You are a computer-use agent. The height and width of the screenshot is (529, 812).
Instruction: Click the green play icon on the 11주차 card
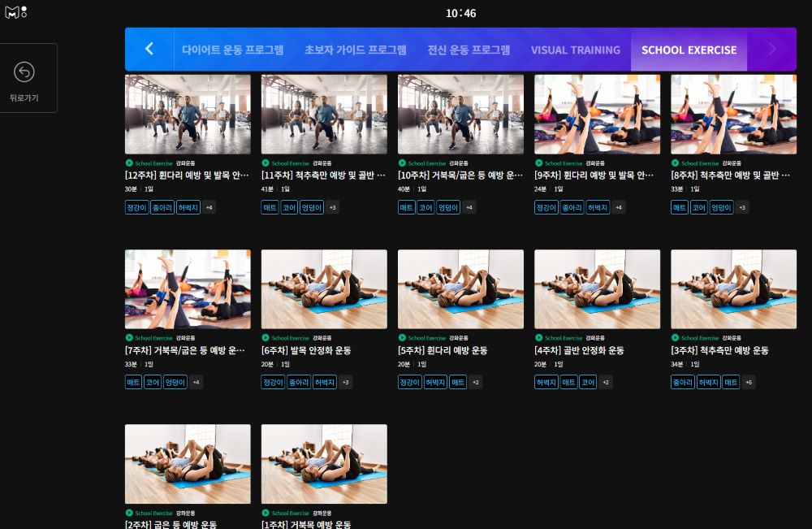click(x=266, y=163)
